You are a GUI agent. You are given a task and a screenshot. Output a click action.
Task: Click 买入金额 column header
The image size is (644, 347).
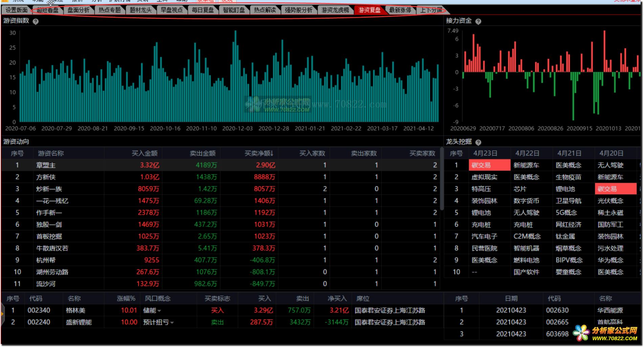pos(145,154)
